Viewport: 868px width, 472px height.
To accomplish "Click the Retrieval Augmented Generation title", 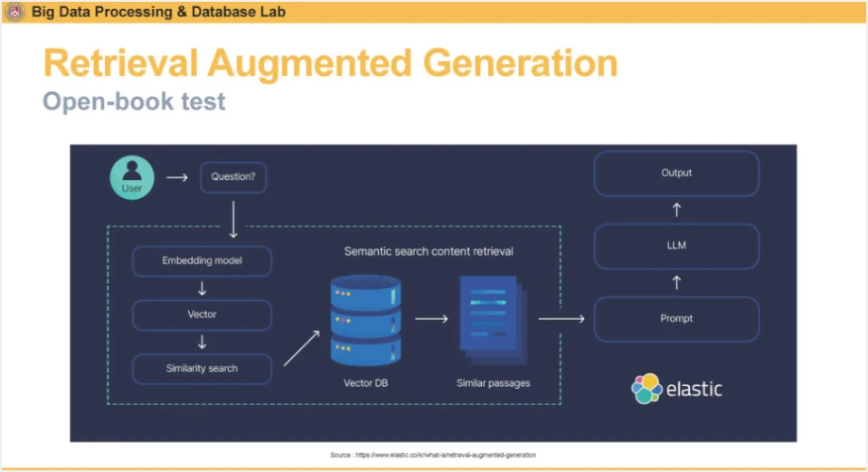I will pos(331,63).
